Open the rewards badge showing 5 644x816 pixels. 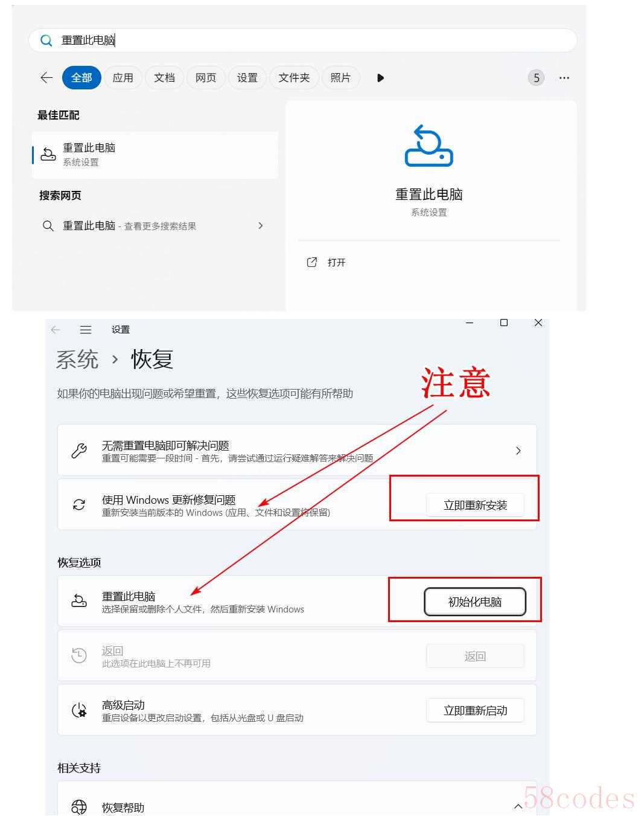[x=536, y=78]
